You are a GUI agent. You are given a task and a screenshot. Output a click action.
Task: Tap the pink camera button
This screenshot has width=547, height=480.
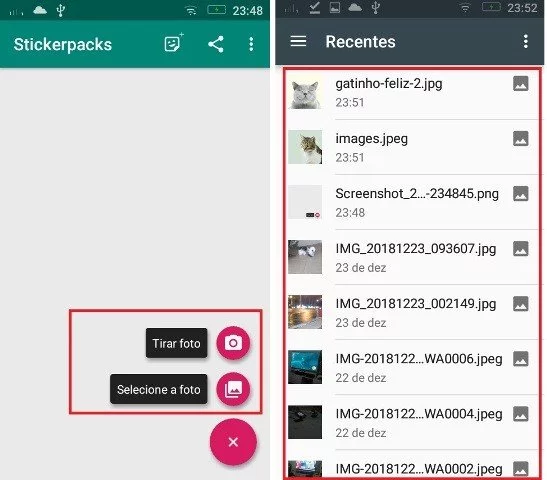(x=233, y=343)
